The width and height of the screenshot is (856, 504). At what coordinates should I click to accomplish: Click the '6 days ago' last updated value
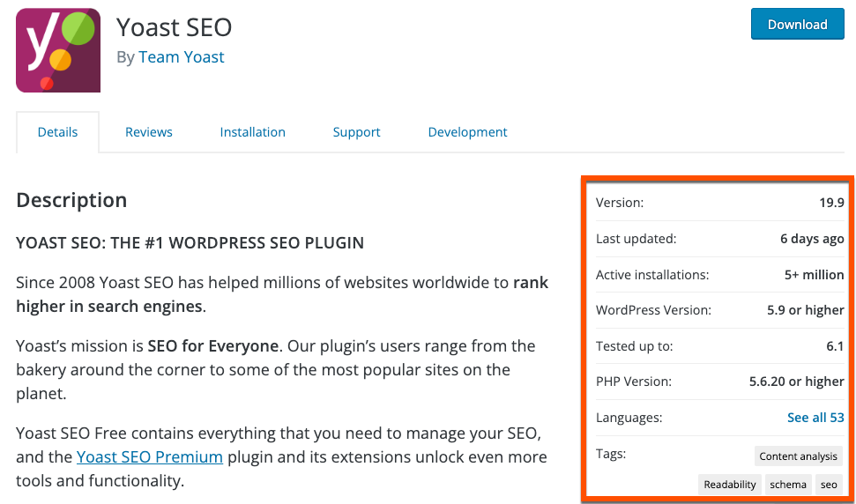click(x=812, y=239)
